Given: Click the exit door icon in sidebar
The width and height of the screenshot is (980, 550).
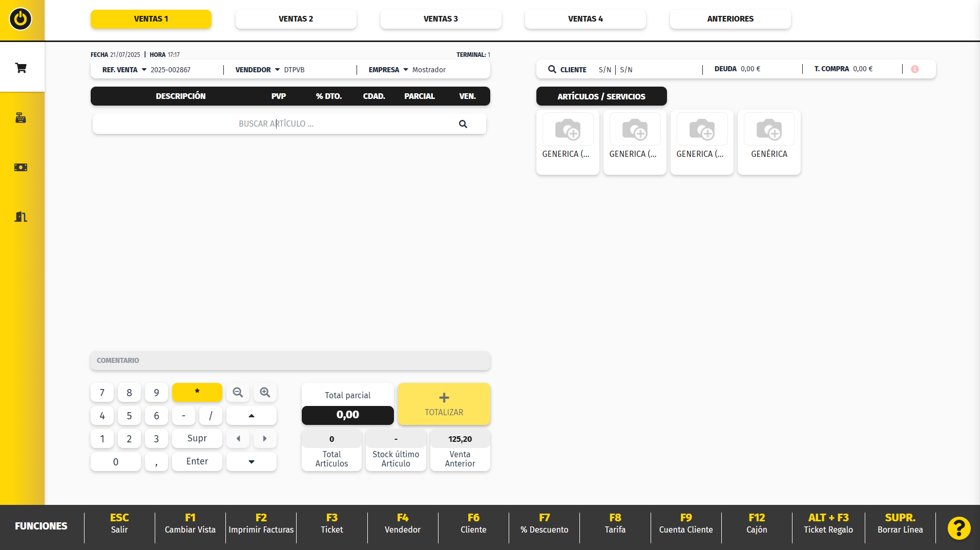Looking at the screenshot, I should pos(21,217).
